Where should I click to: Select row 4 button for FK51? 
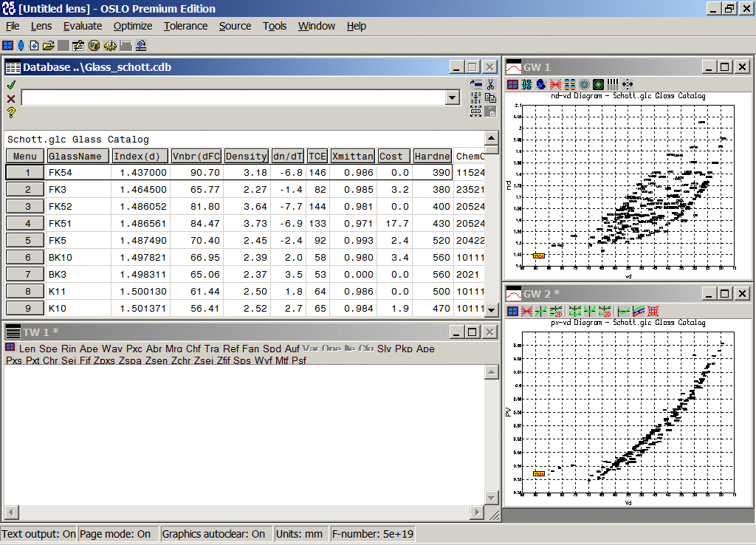(25, 223)
